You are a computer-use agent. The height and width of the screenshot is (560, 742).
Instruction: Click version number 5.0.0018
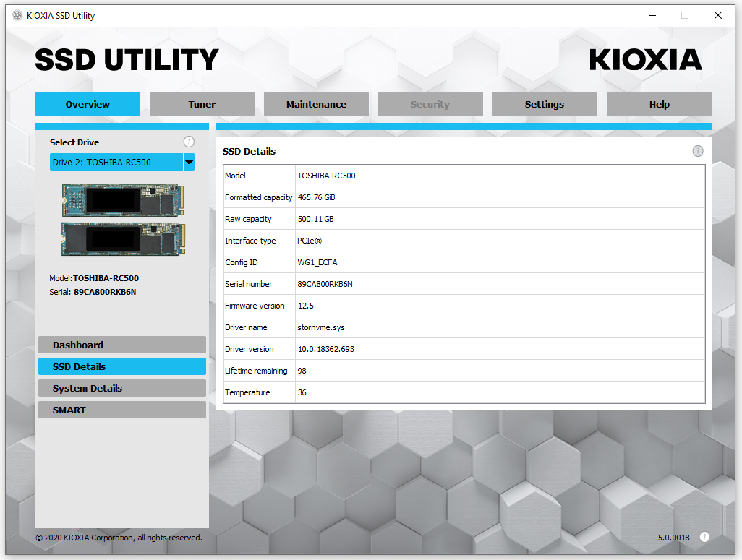click(x=673, y=538)
